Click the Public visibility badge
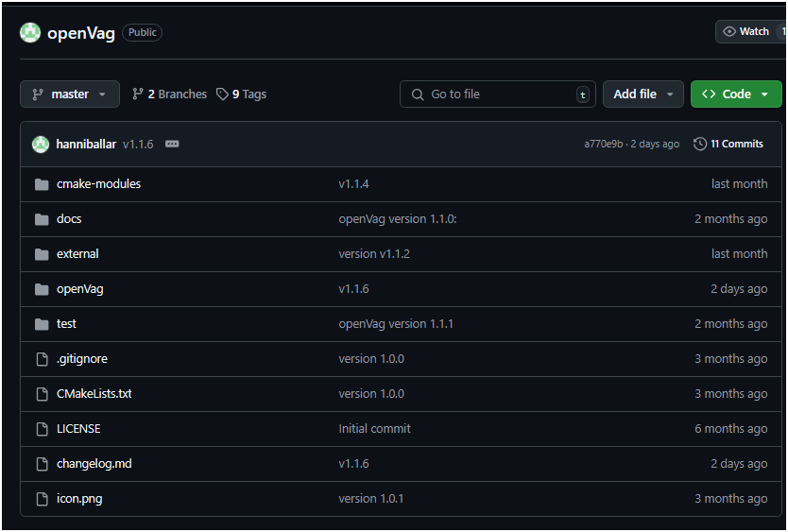The height and width of the screenshot is (532, 788). click(143, 33)
